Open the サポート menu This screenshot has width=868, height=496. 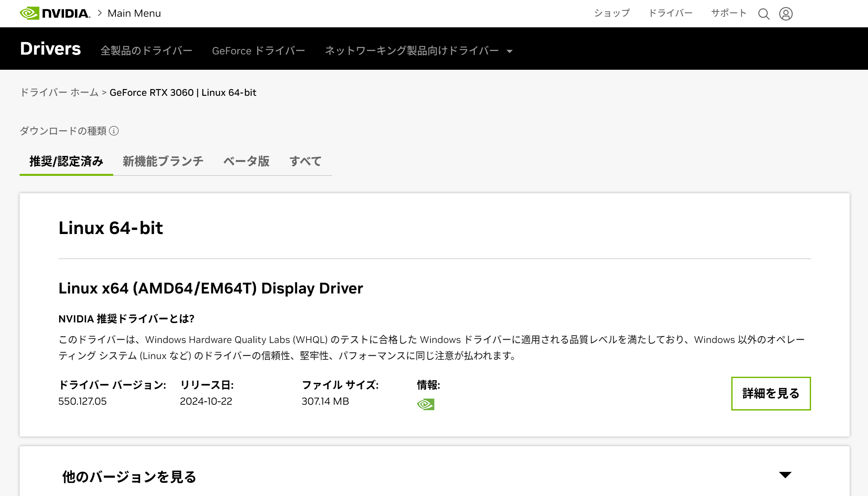coord(729,14)
